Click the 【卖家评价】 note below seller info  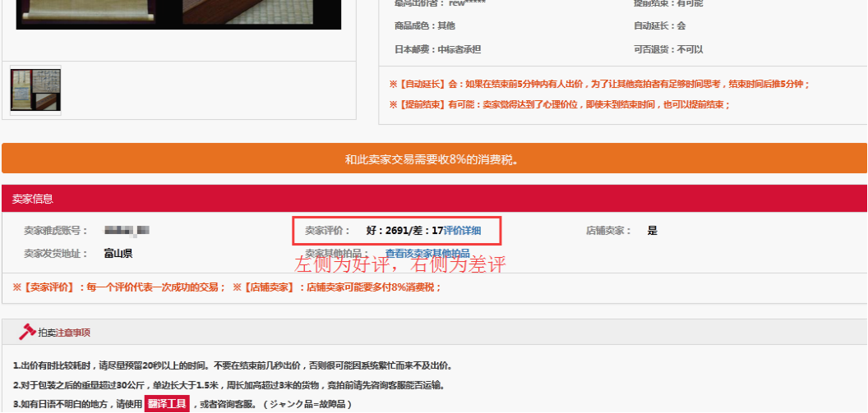coord(119,287)
